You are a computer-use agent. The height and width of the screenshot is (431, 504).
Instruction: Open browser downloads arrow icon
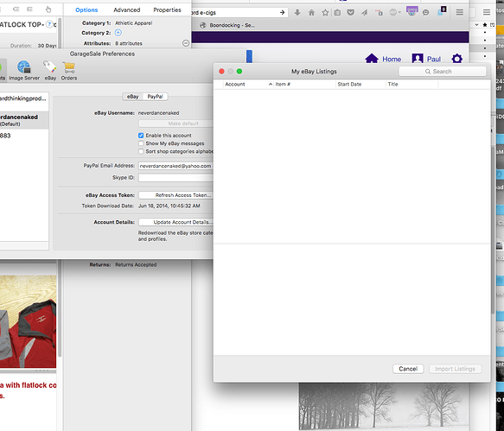297,13
